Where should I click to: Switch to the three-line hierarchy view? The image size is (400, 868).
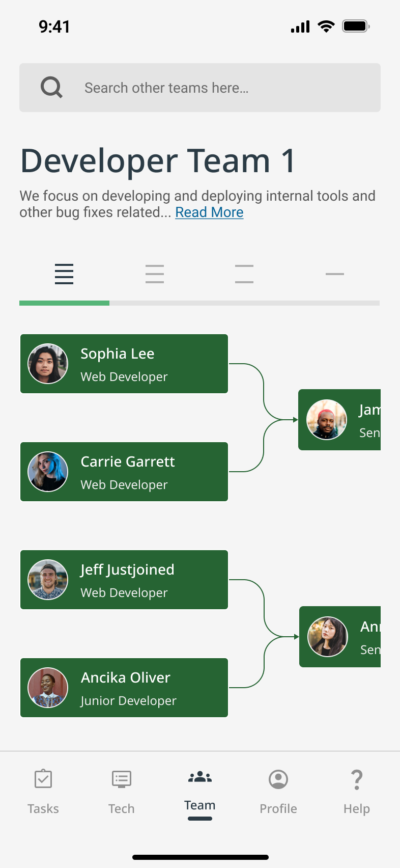point(154,274)
